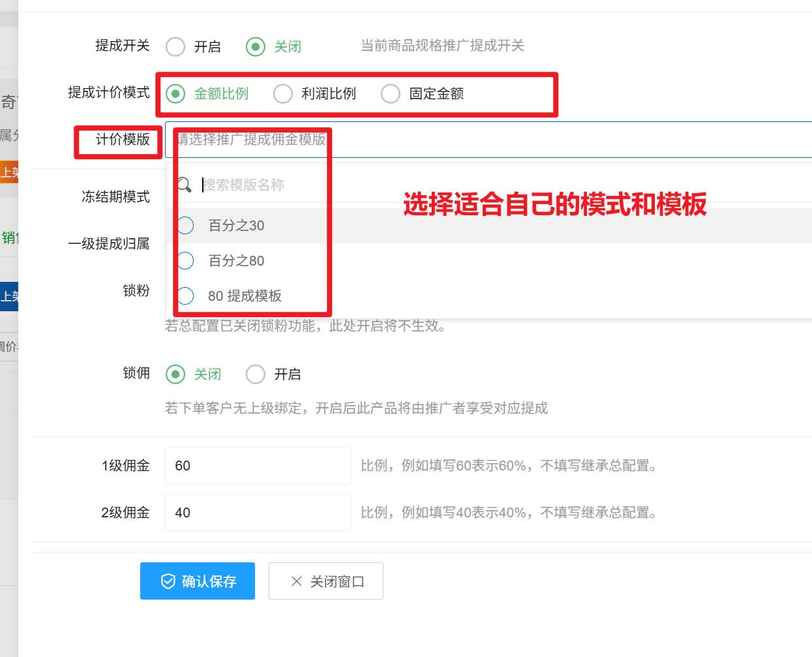Screen dimensions: 812x657
Task: Click the search magnifier icon in dropdown
Action: click(x=185, y=185)
